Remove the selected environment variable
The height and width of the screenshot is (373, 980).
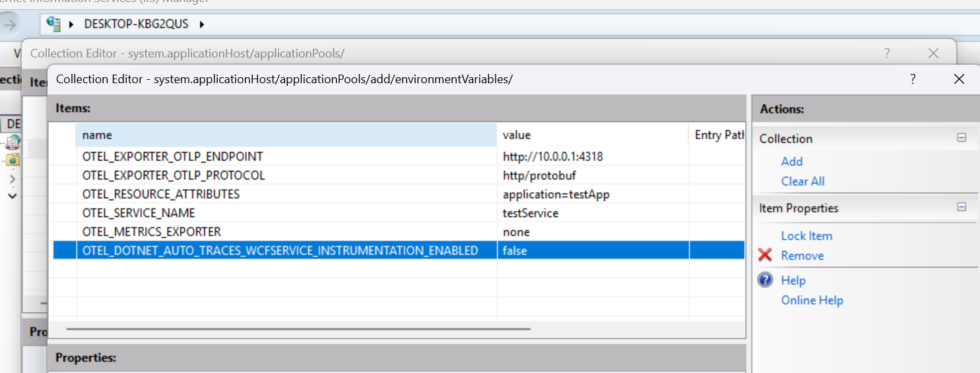click(802, 255)
